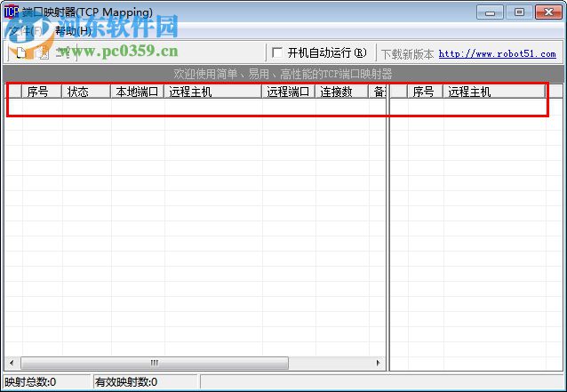Click the TCP application title icon
Viewport: 567px width, 392px height.
coord(12,12)
